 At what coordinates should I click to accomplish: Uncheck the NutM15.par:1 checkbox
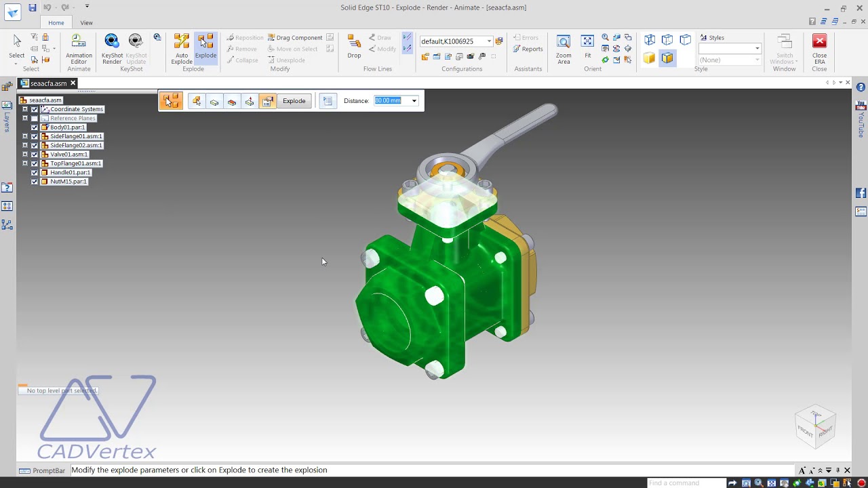[35, 182]
